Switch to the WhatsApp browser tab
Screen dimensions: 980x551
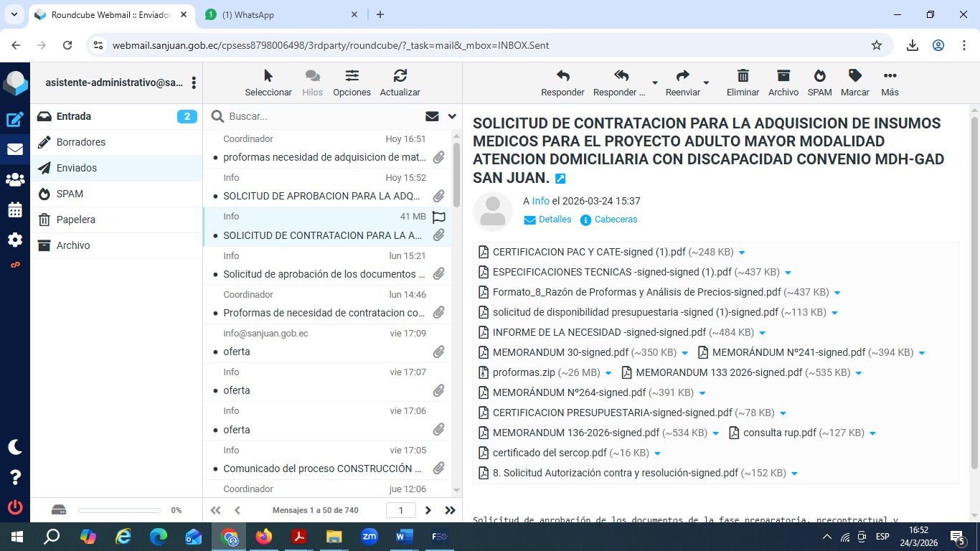(x=280, y=14)
